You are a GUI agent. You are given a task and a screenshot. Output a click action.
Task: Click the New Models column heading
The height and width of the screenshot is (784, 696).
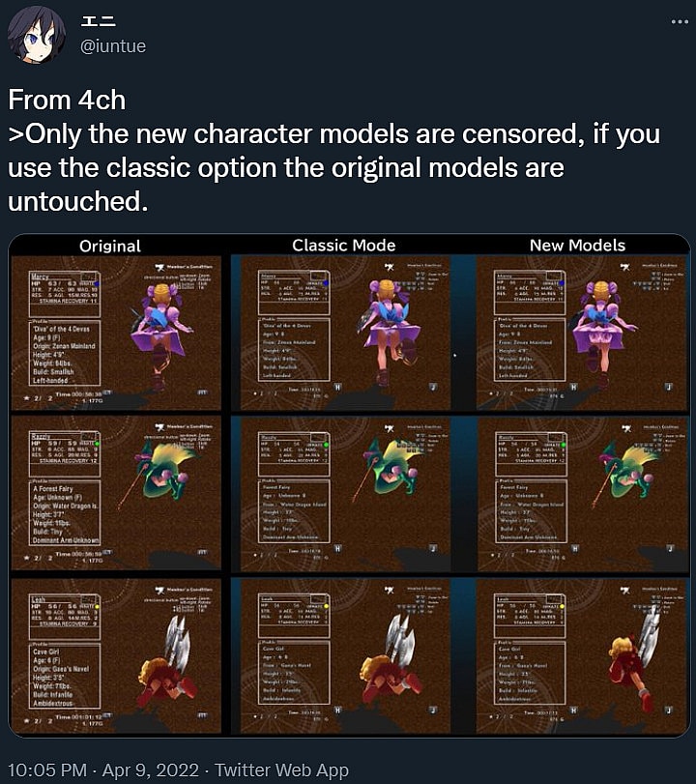(577, 245)
